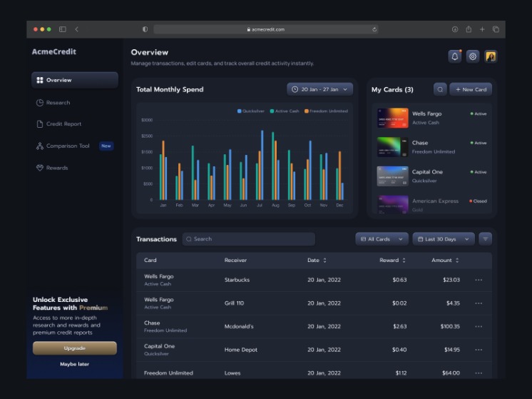Viewport: 532px width, 399px height.
Task: Expand the 20 Jan - 27 Jan date dropdown
Action: point(319,89)
